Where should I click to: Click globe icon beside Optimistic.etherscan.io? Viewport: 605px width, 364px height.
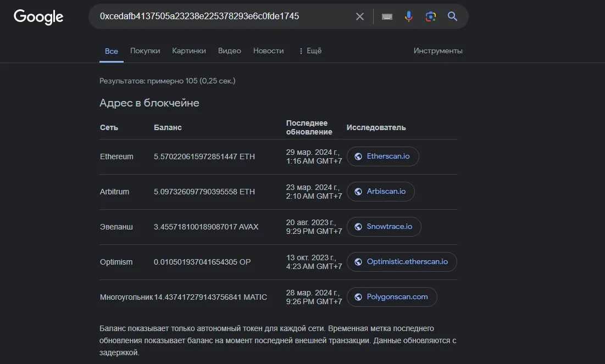[358, 262]
